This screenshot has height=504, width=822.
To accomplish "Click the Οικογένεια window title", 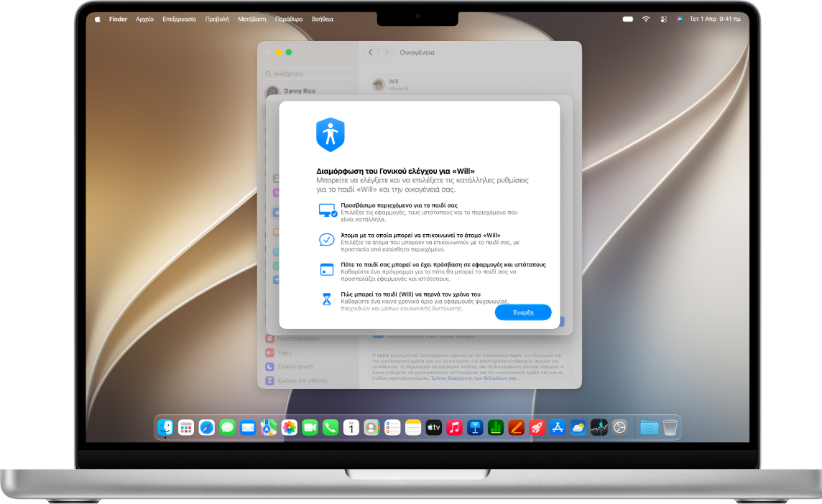I will pyautogui.click(x=417, y=52).
